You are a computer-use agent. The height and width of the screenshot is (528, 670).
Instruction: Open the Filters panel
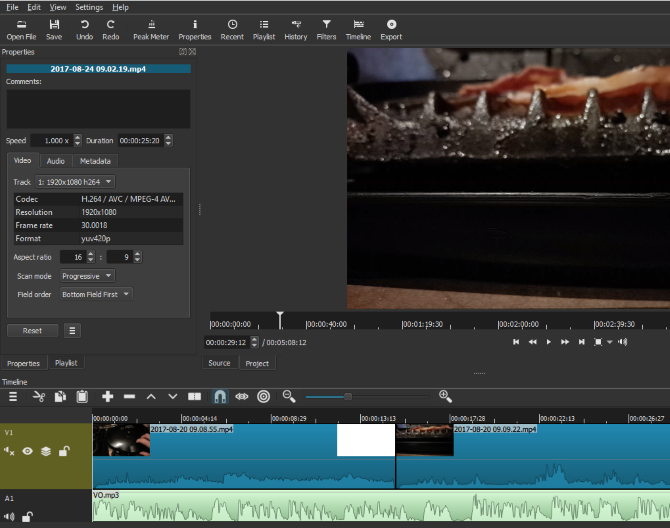coord(326,28)
